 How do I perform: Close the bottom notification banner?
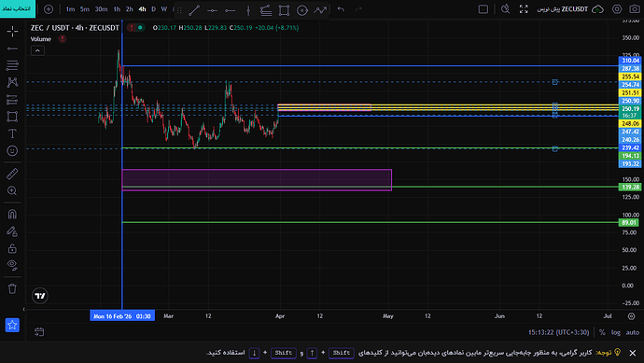[x=633, y=353]
